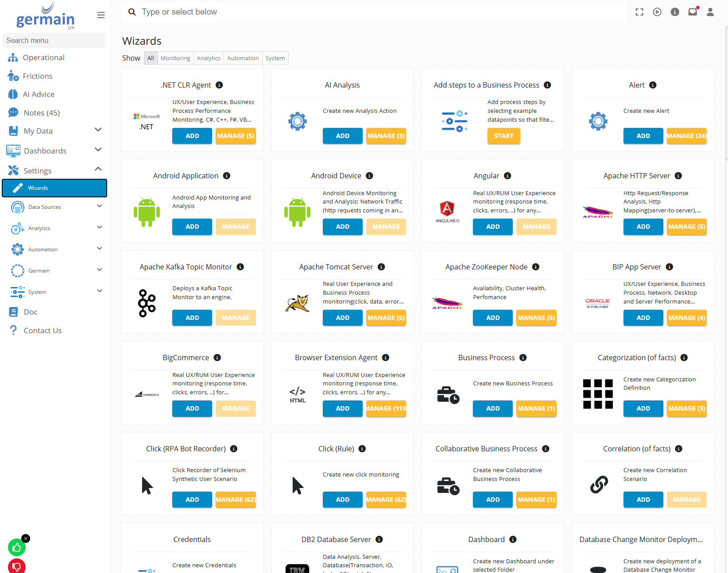Expand the Data Sources submenu
The image size is (728, 573).
pos(100,206)
